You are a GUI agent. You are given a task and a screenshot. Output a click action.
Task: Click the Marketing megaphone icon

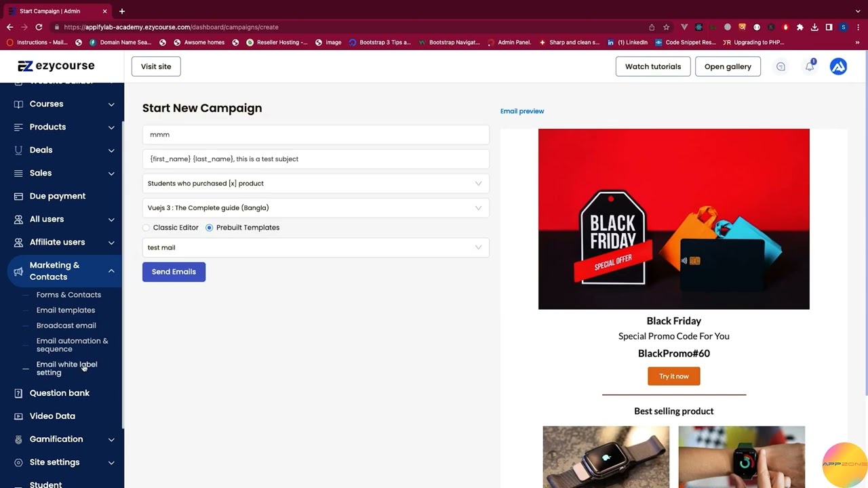pyautogui.click(x=18, y=271)
